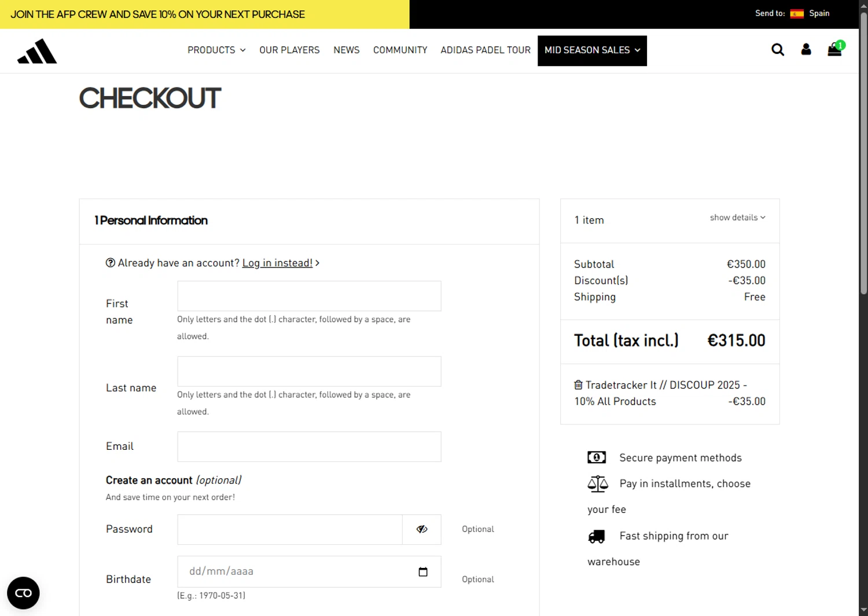
Task: Open Community menu item
Action: 400,50
